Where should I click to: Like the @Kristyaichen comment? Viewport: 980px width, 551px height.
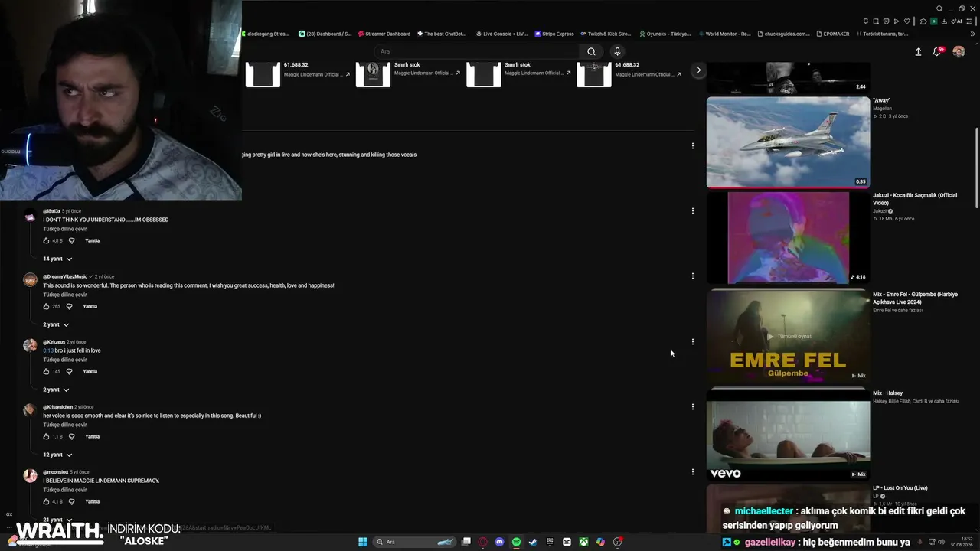(x=47, y=436)
